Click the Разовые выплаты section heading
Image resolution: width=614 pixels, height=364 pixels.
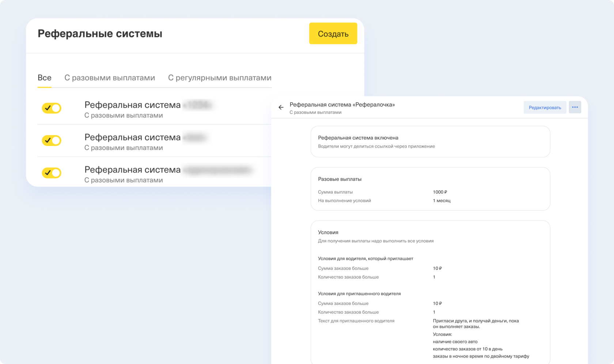pos(340,179)
